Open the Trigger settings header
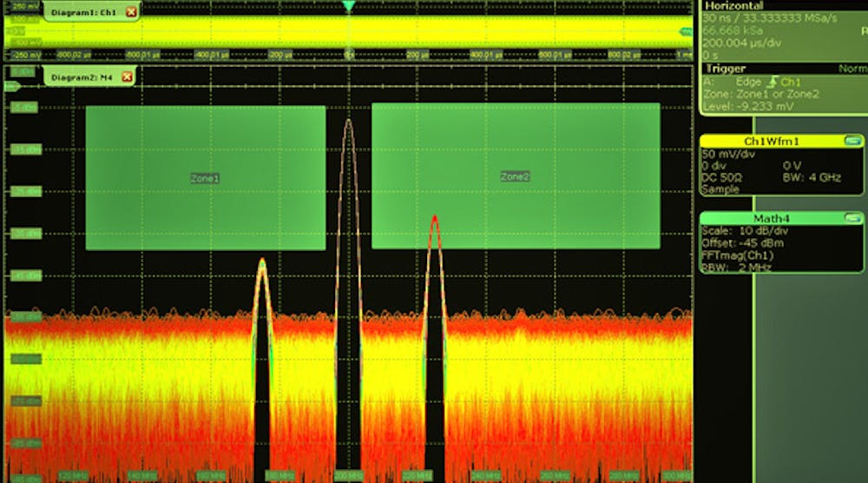This screenshot has height=483, width=868. 726,69
